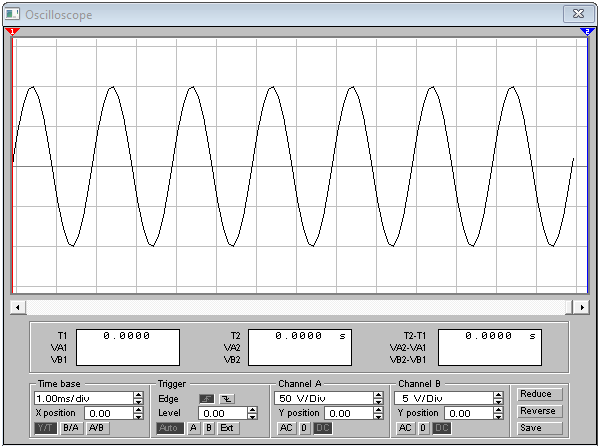The image size is (600, 448).
Task: Increase Channel B Y position
Action: point(498,410)
